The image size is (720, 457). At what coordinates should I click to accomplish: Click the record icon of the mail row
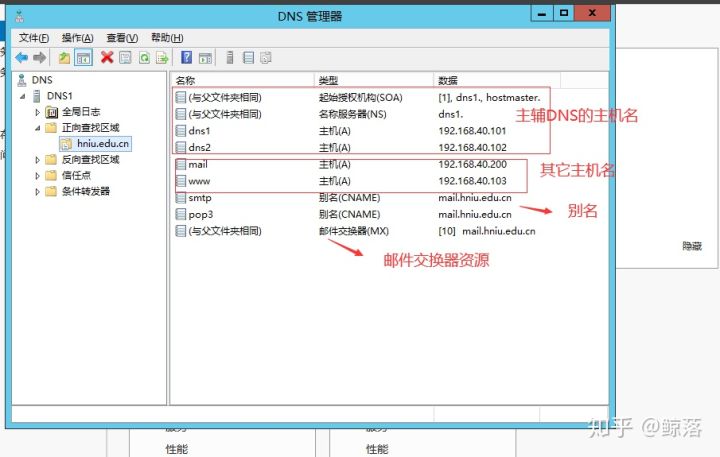(x=181, y=164)
